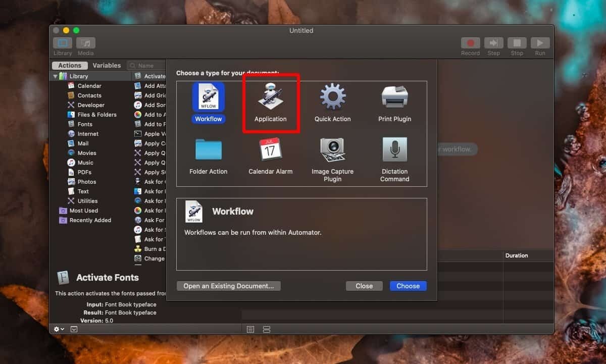The image size is (606, 364).
Task: Open the gear action menu dropdown
Action: click(59, 329)
